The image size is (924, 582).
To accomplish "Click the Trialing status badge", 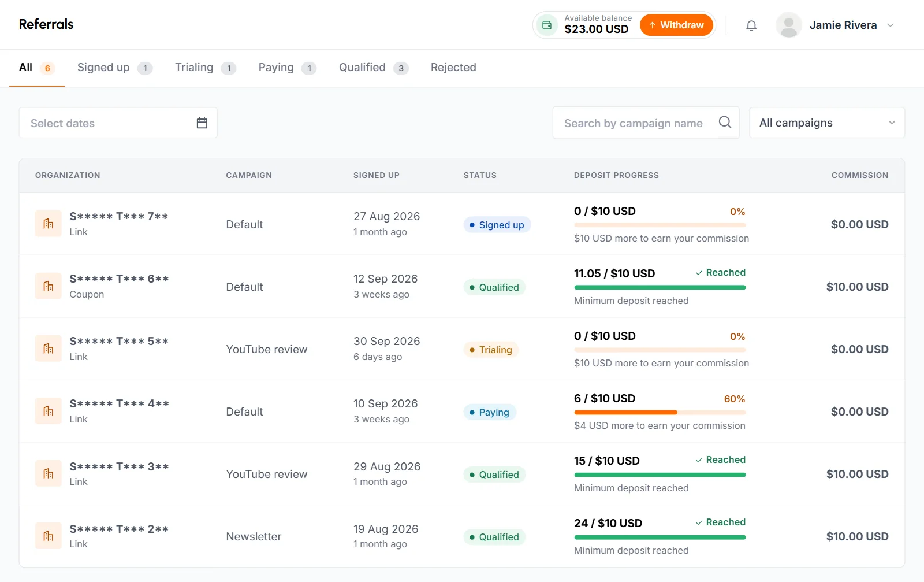I will (491, 350).
